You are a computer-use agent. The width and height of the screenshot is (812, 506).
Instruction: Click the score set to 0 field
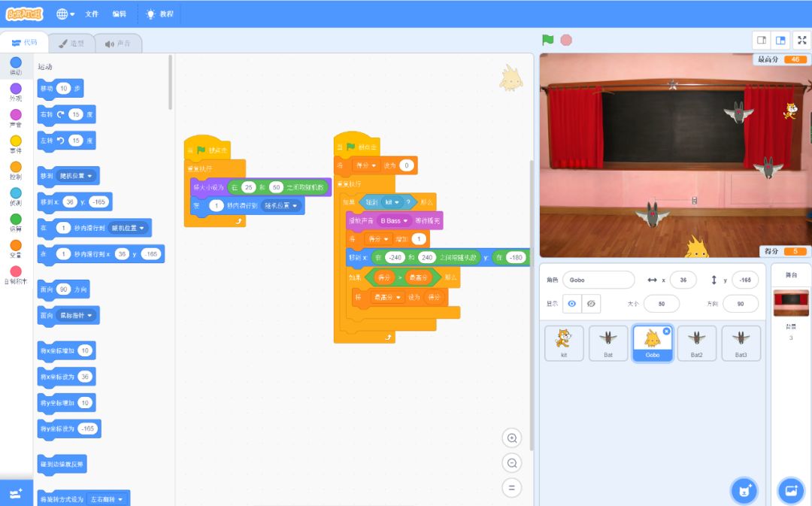(x=407, y=165)
